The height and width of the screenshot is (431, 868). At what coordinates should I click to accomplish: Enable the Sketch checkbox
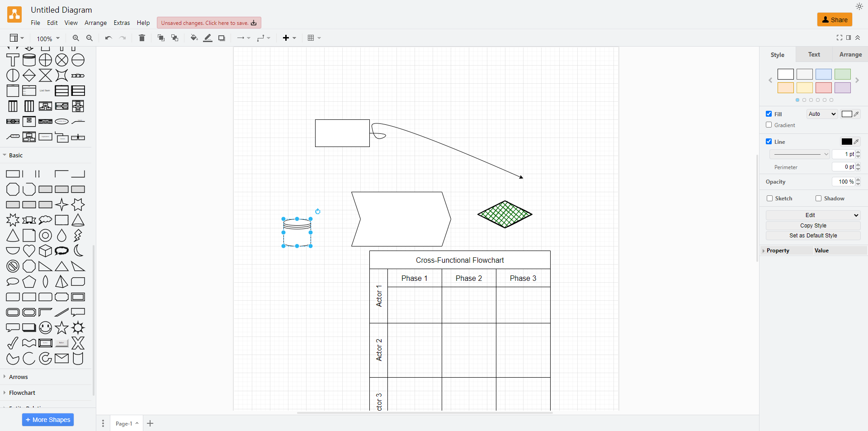click(x=769, y=199)
